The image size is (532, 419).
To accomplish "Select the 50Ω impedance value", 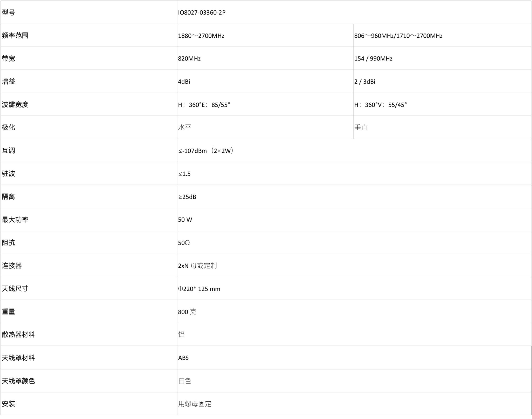I will click(184, 243).
